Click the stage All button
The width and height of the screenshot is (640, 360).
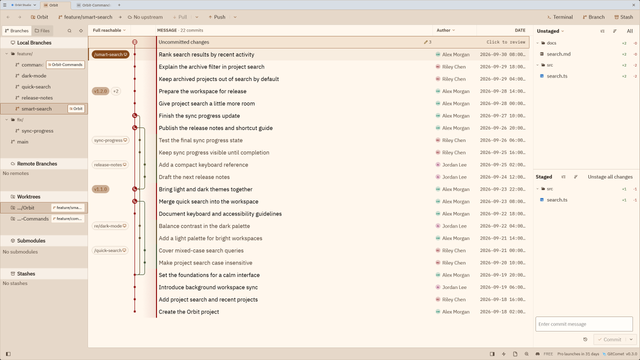tap(629, 31)
